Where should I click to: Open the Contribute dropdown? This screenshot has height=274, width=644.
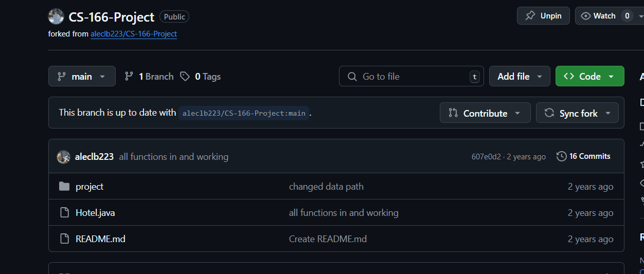(485, 113)
